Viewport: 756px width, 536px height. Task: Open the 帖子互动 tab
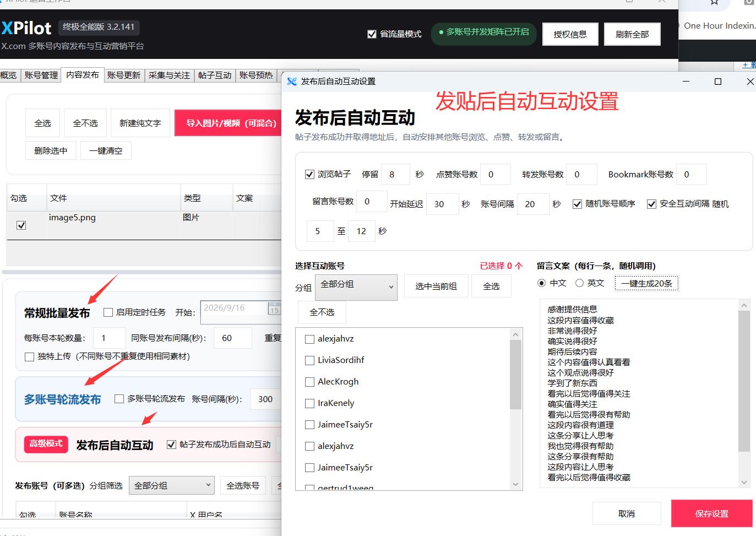[x=215, y=75]
